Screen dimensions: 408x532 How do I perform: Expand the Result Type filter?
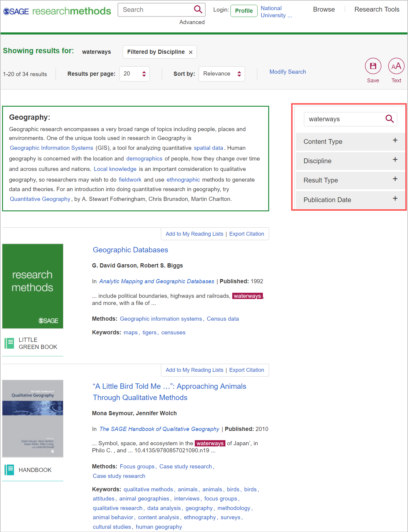tap(350, 180)
